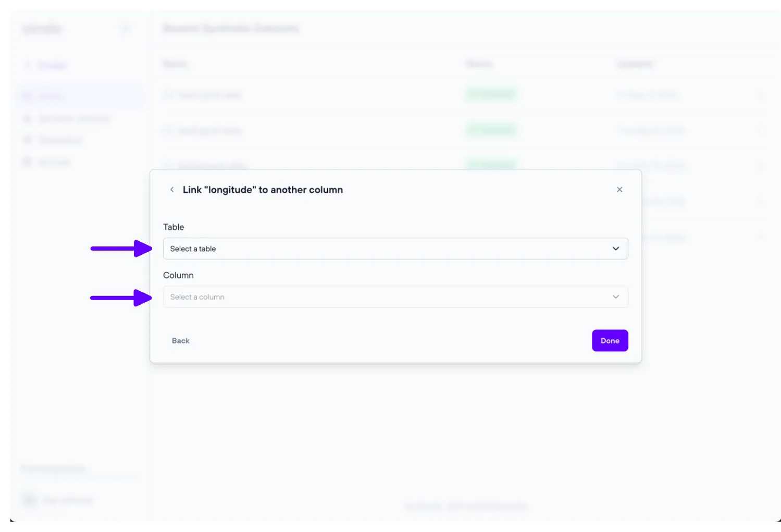781x532 pixels.
Task: Click the purple Create link in sidebar
Action: coord(51,66)
